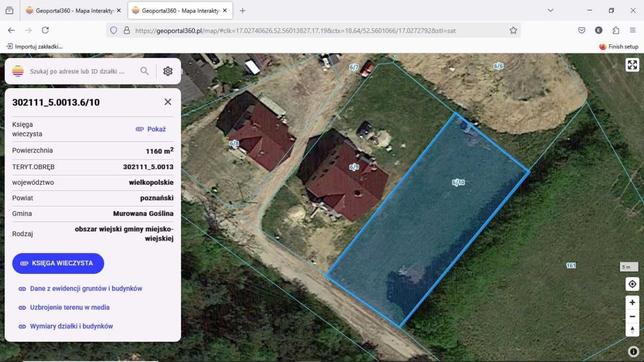The width and height of the screenshot is (644, 362).
Task: Open a new browser tab
Action: [x=243, y=11]
